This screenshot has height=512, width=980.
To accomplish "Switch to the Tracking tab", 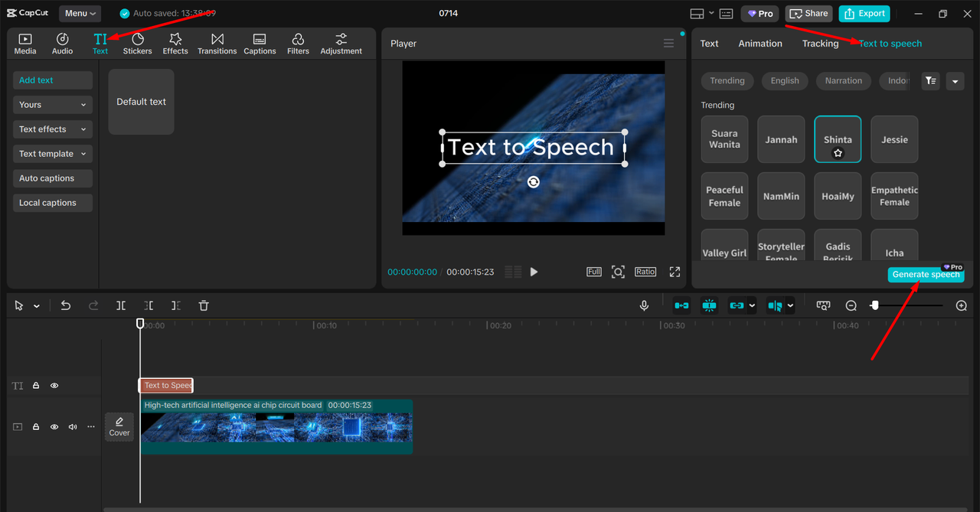I will [x=821, y=44].
